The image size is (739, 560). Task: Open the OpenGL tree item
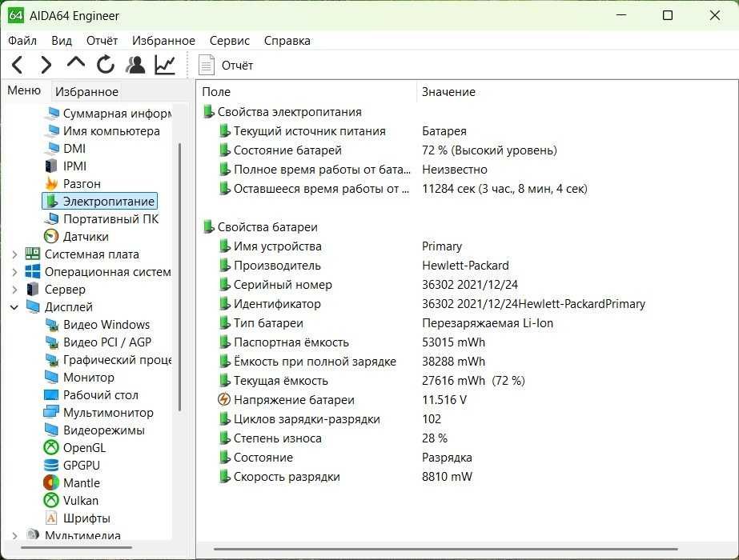click(84, 448)
